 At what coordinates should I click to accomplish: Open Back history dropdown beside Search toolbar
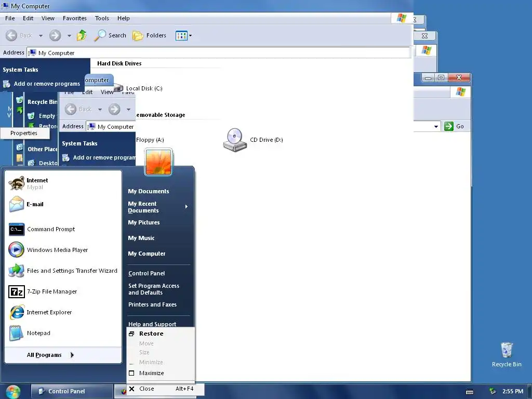pos(41,35)
